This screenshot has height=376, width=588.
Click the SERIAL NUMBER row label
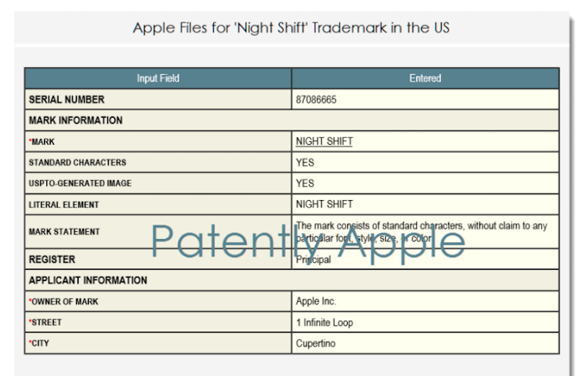coord(66,99)
